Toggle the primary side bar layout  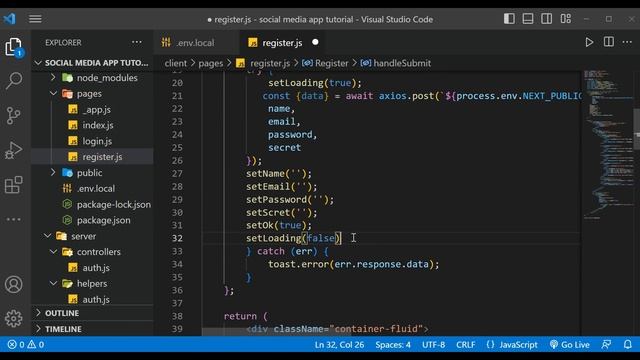[509, 19]
